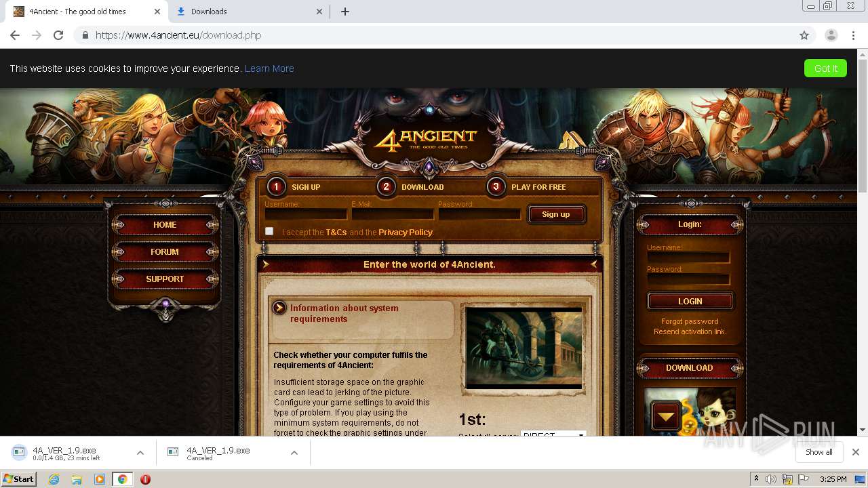Open a new browser tab
The width and height of the screenshot is (868, 488).
coord(344,12)
